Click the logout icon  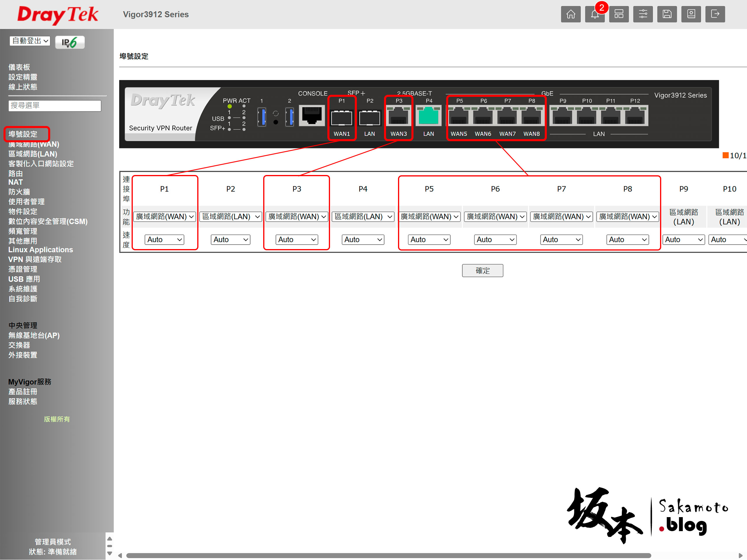(x=715, y=14)
